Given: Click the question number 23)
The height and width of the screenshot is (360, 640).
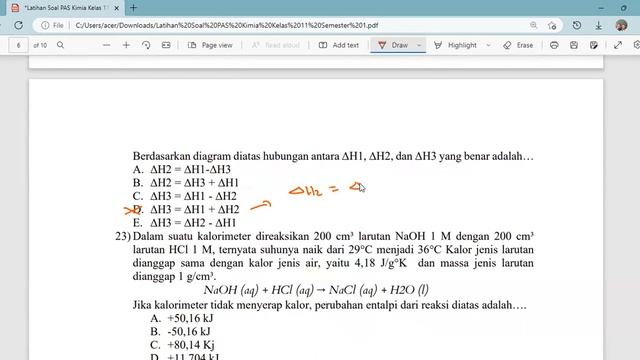Looking at the screenshot, I should (123, 236).
